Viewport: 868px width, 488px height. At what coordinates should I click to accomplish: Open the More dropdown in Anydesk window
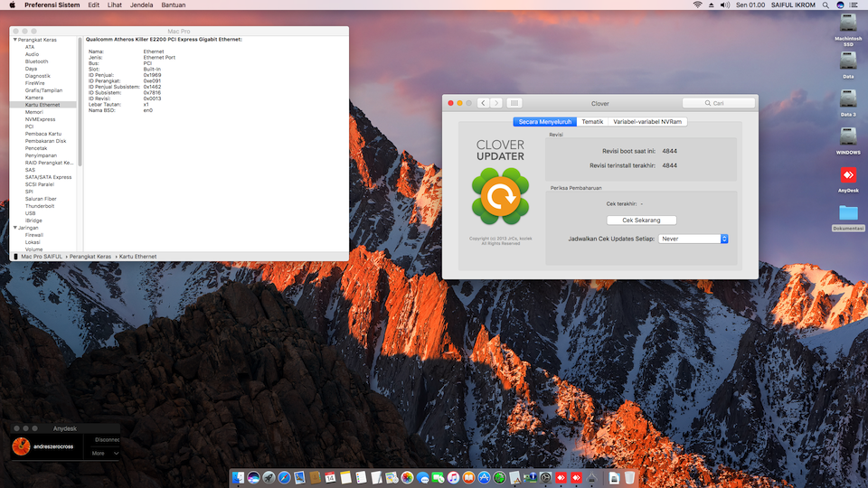click(x=105, y=453)
